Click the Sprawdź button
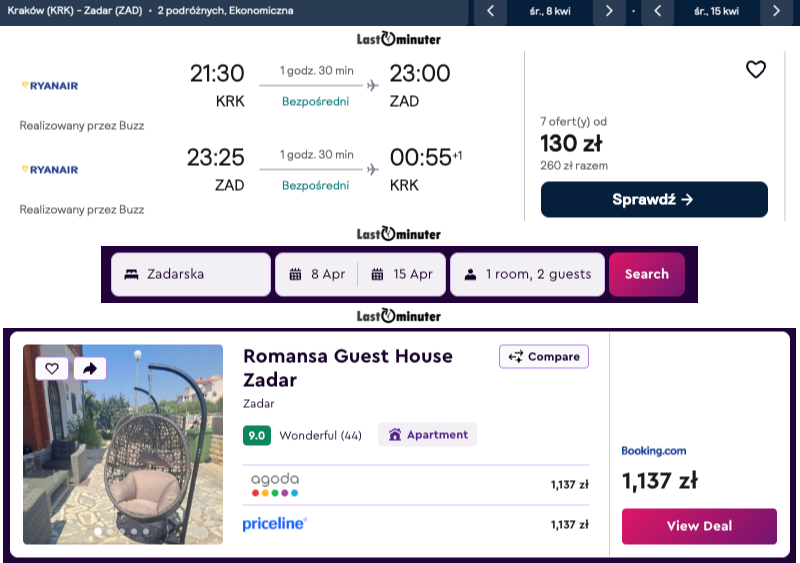Screen dimensions: 800x563 (654, 199)
